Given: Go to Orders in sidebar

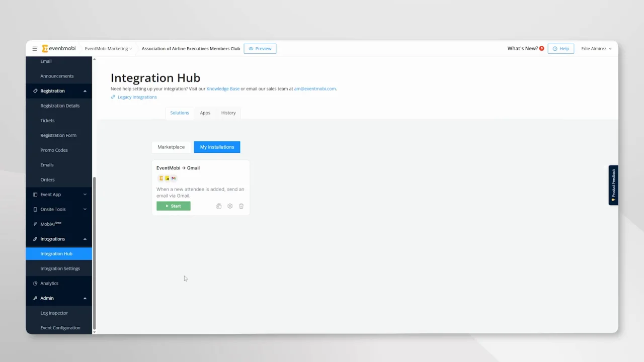Looking at the screenshot, I should point(59,179).
